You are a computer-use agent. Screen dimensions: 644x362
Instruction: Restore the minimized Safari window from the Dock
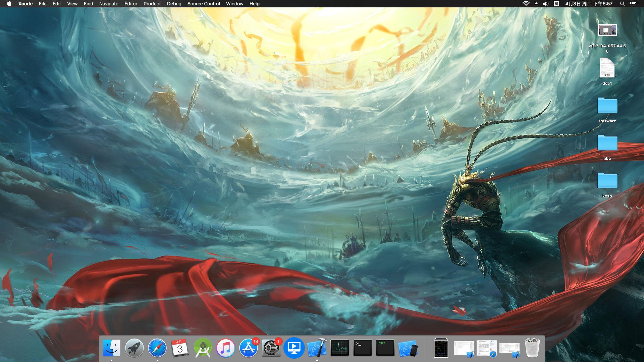486,348
